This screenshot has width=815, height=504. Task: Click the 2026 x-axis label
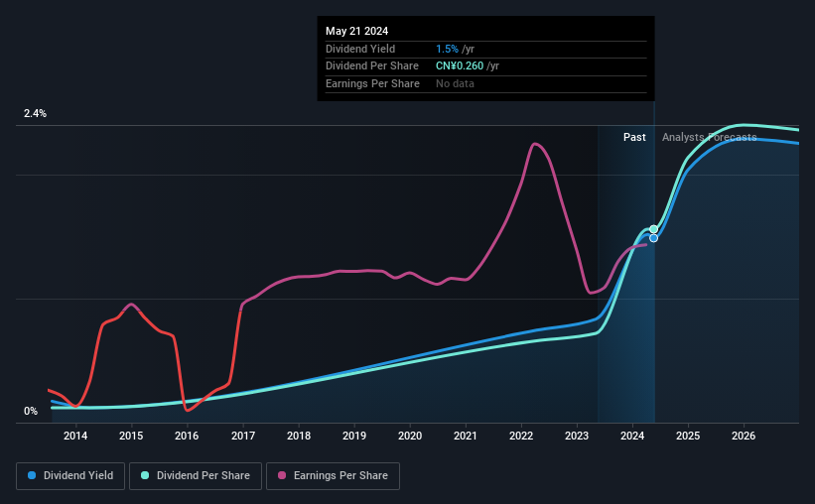click(744, 436)
